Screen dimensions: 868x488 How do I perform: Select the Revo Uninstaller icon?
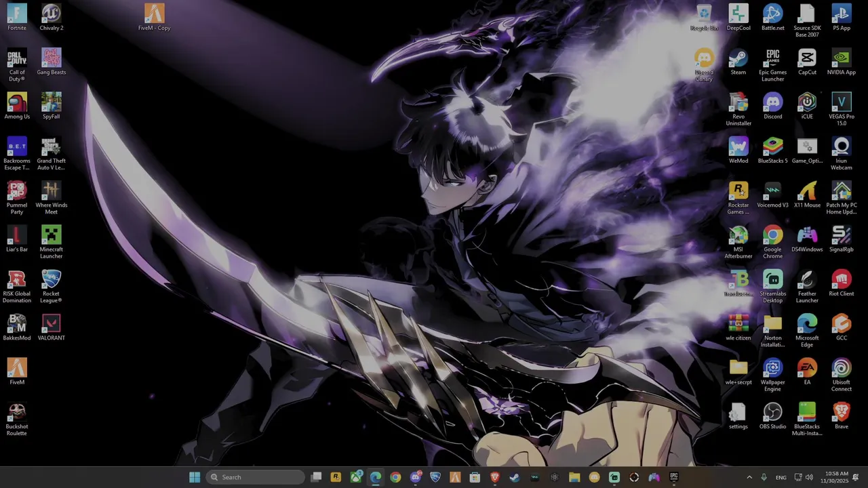click(x=738, y=110)
